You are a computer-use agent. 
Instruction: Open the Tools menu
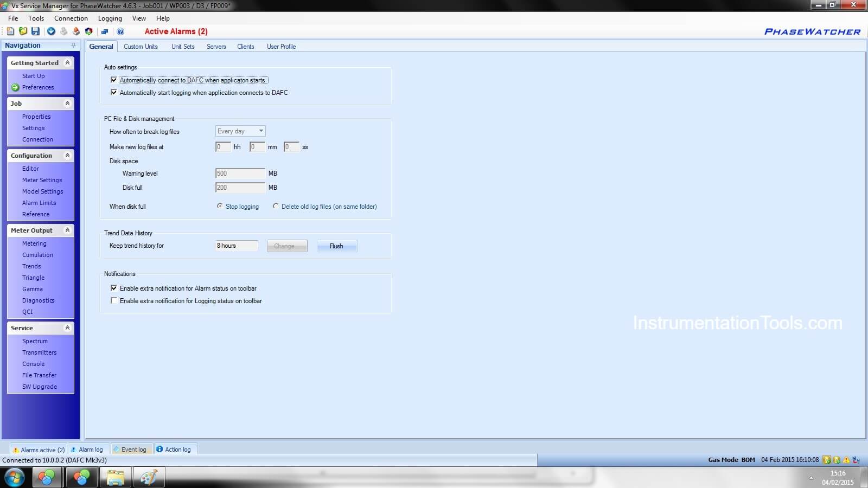36,18
